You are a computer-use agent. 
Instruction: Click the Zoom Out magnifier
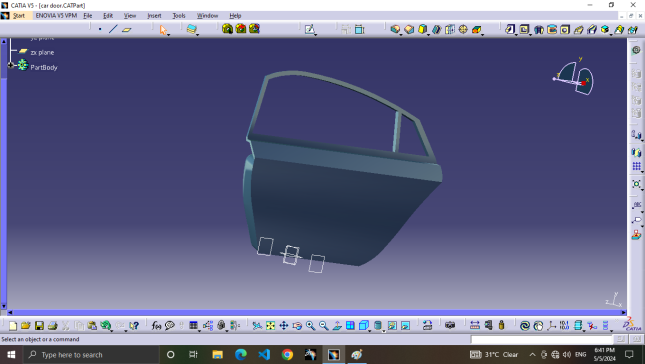pos(324,326)
